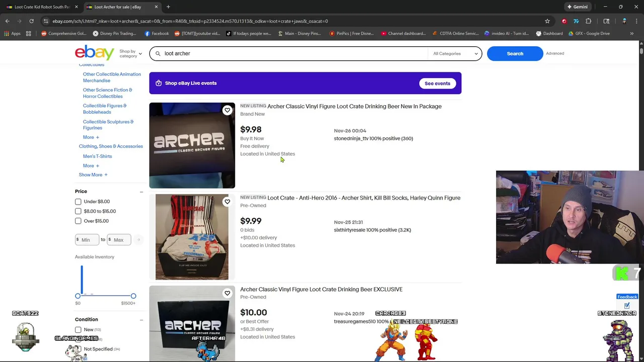644x362 pixels.
Task: Open Other Science Fiction & Horror Collectibles category
Action: point(108,93)
